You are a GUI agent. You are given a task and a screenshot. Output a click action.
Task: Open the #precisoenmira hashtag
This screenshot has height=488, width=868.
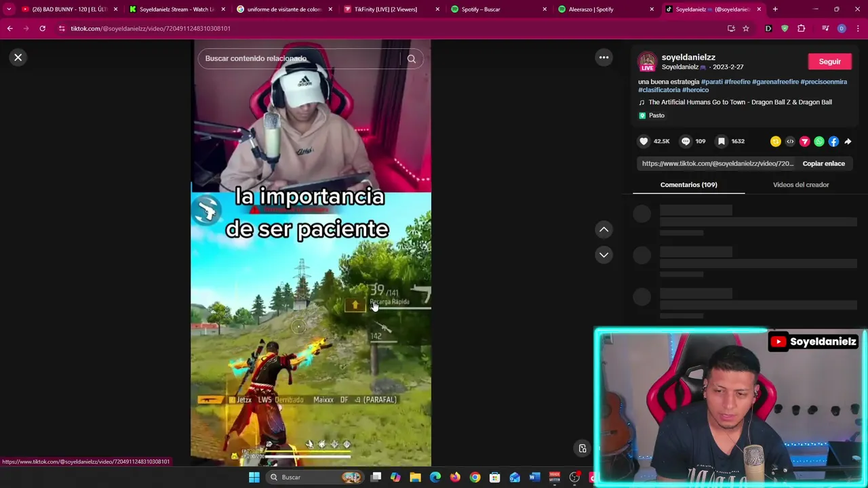tap(823, 82)
